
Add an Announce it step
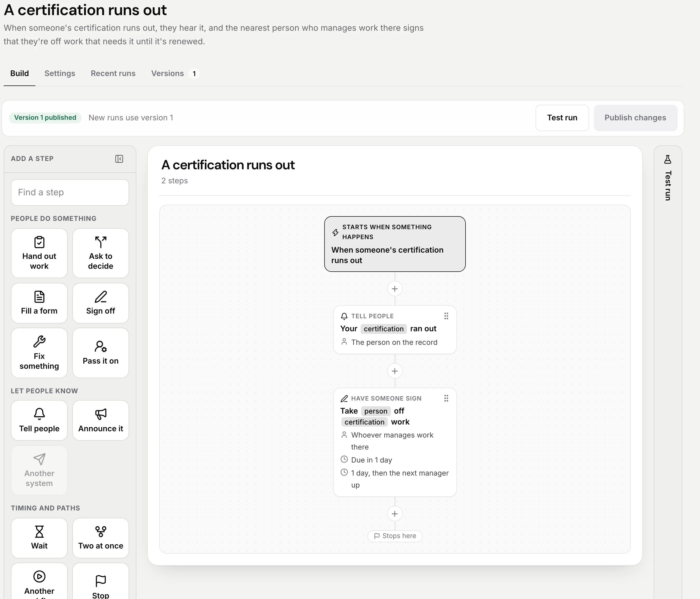[101, 421]
